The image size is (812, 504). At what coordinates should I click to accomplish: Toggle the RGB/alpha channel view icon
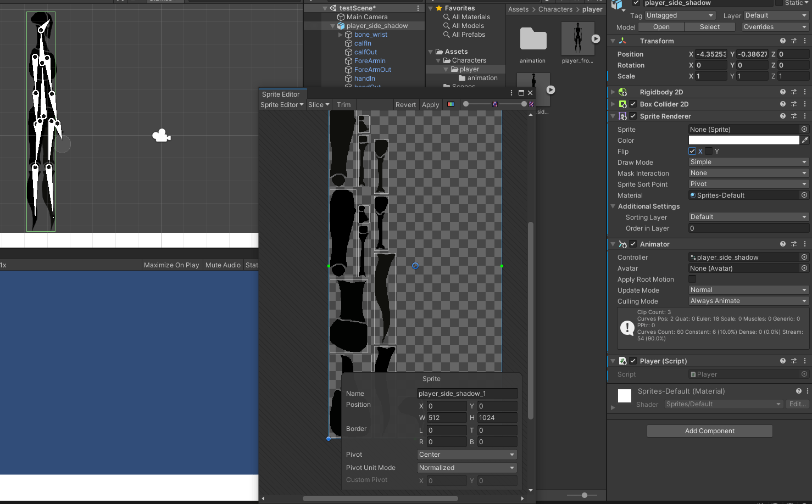click(451, 104)
